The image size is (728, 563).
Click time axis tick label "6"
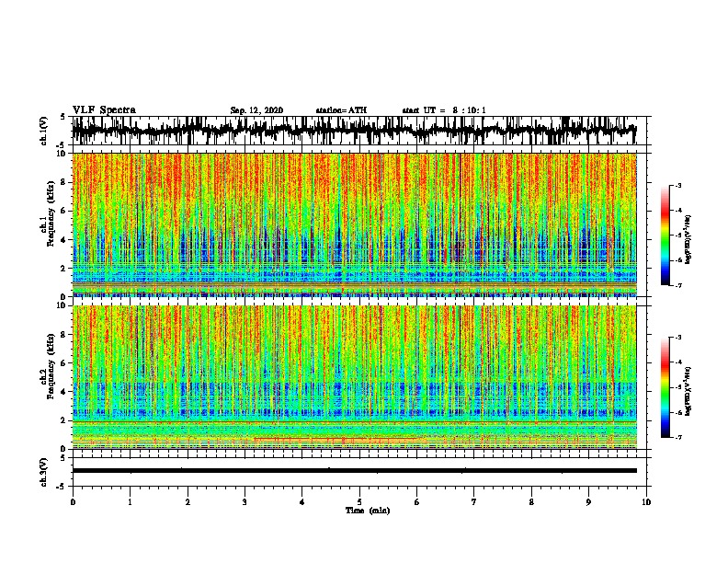(417, 502)
